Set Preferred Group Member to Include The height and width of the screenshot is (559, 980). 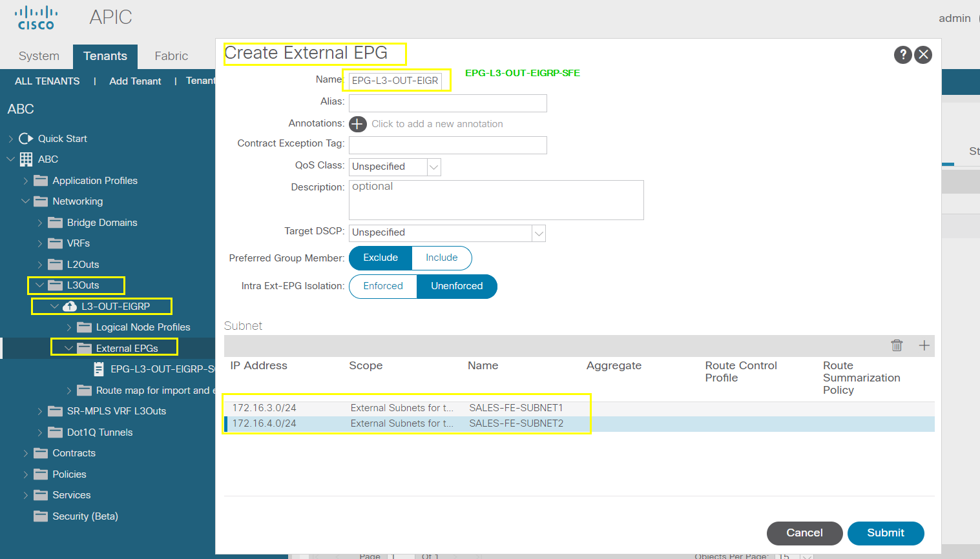point(442,258)
